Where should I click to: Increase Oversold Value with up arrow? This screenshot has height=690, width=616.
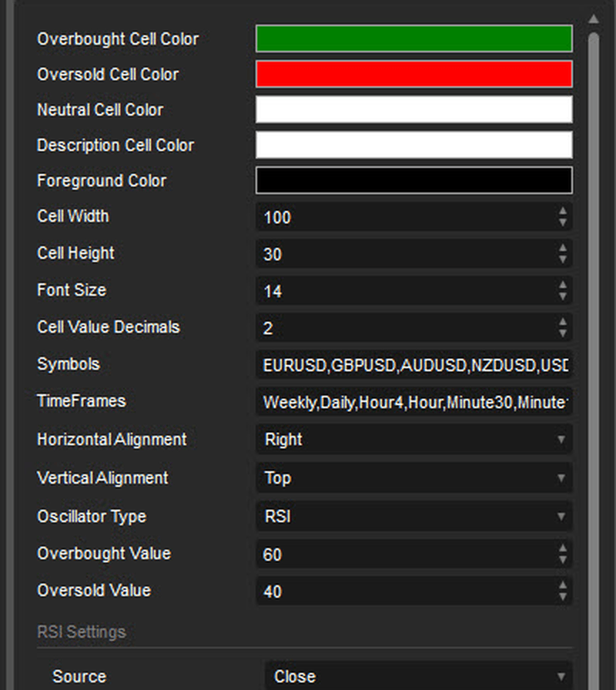(x=562, y=585)
